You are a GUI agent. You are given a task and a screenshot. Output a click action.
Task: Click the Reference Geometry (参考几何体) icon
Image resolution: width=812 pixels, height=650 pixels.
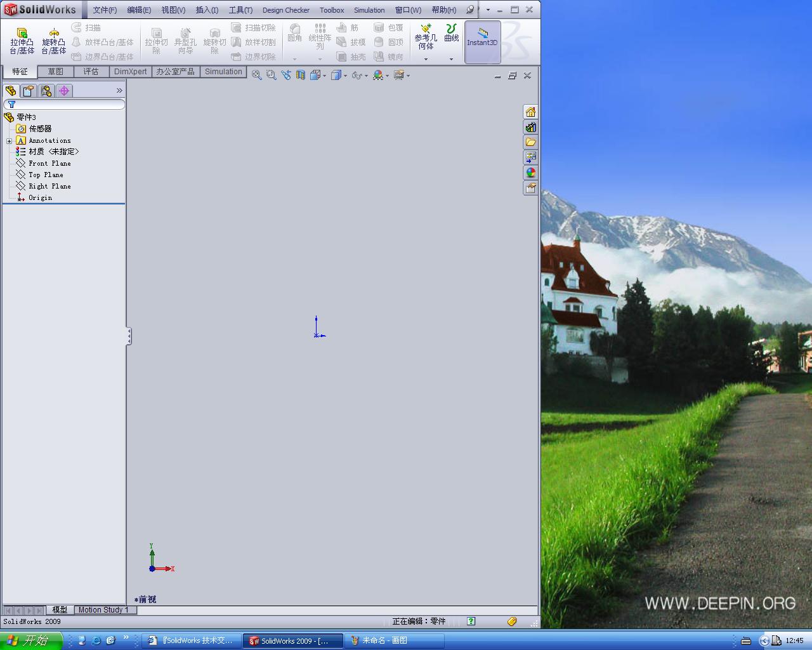click(x=426, y=37)
